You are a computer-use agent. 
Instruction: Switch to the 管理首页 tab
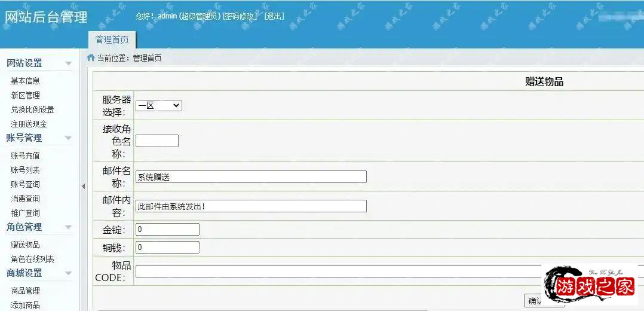click(x=112, y=40)
